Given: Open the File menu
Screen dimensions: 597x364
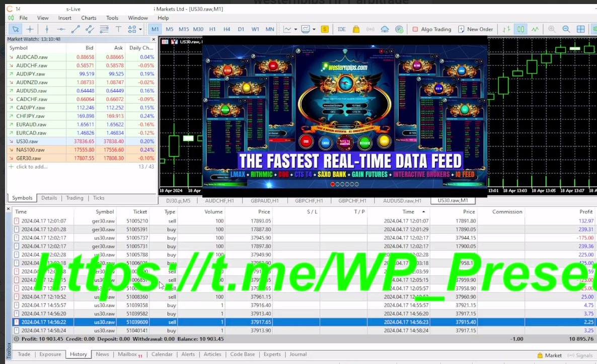Looking at the screenshot, I should pyautogui.click(x=23, y=18).
